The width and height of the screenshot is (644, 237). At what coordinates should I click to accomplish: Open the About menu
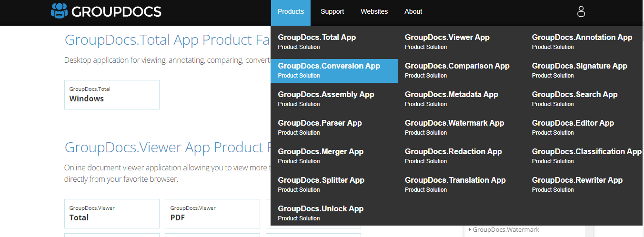point(413,12)
